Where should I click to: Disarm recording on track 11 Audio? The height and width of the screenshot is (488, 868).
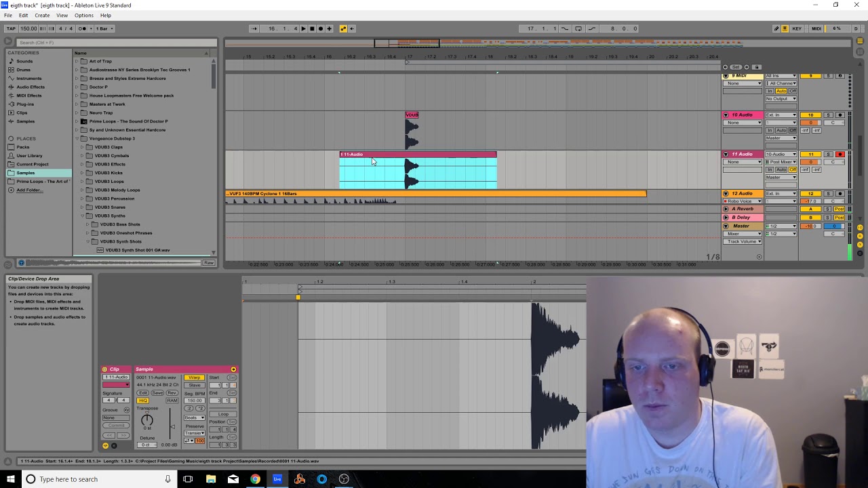840,155
